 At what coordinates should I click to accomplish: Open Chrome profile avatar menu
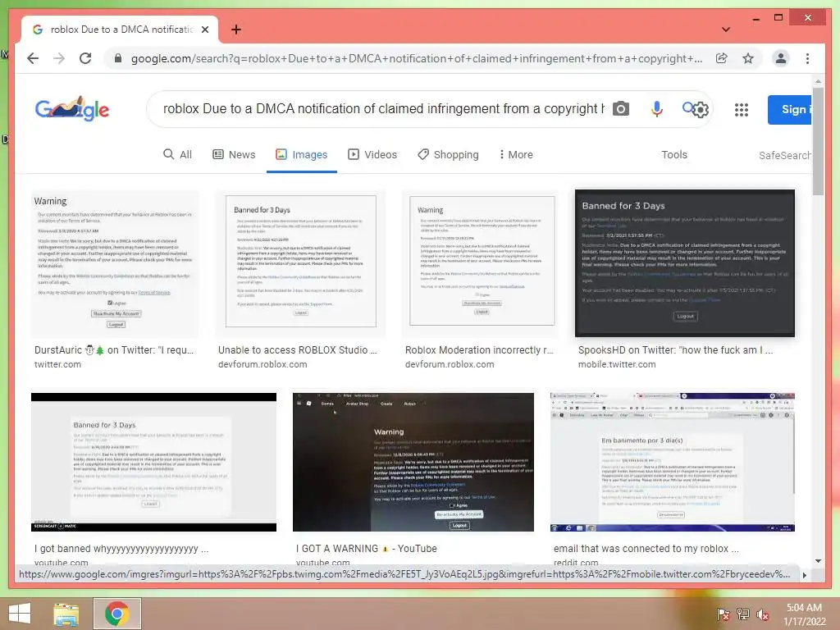781,58
